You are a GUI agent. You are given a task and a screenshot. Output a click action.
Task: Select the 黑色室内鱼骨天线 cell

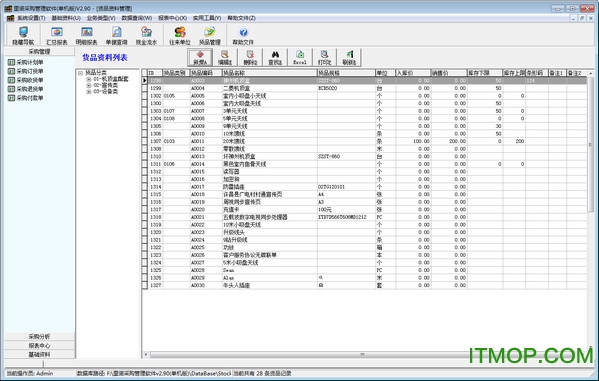coord(269,164)
